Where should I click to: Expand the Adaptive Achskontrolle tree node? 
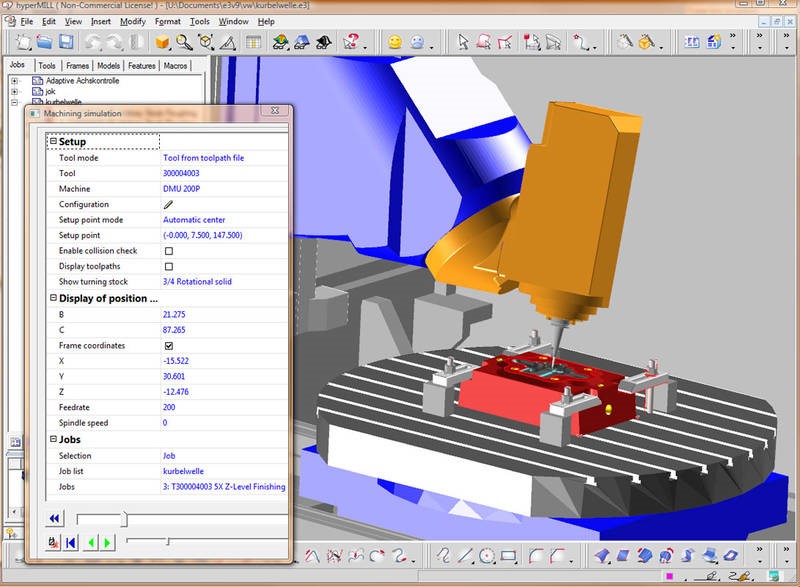14,81
